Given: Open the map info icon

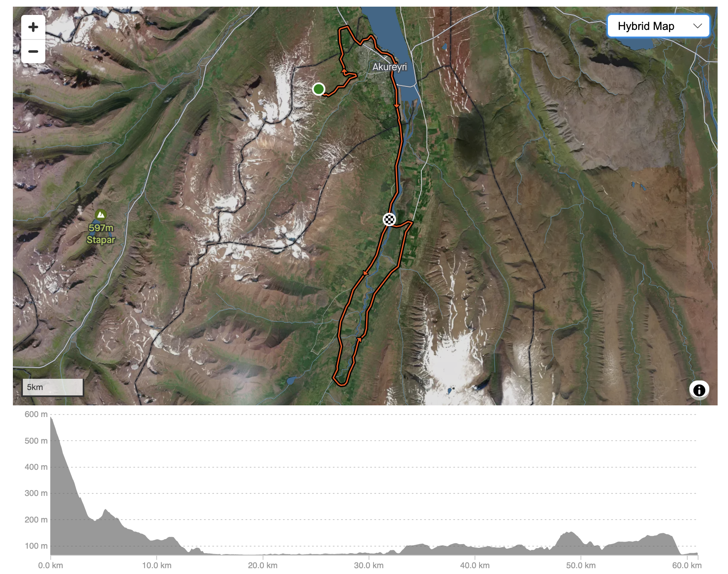Looking at the screenshot, I should pyautogui.click(x=699, y=390).
